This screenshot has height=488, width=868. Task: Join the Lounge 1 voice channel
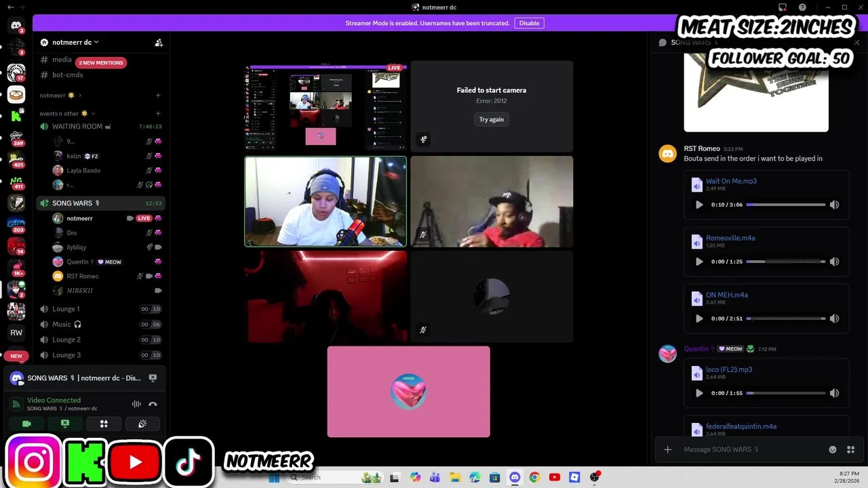pos(101,309)
